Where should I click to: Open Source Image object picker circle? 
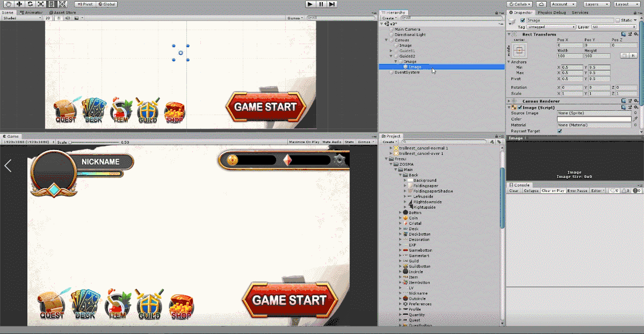coord(635,113)
